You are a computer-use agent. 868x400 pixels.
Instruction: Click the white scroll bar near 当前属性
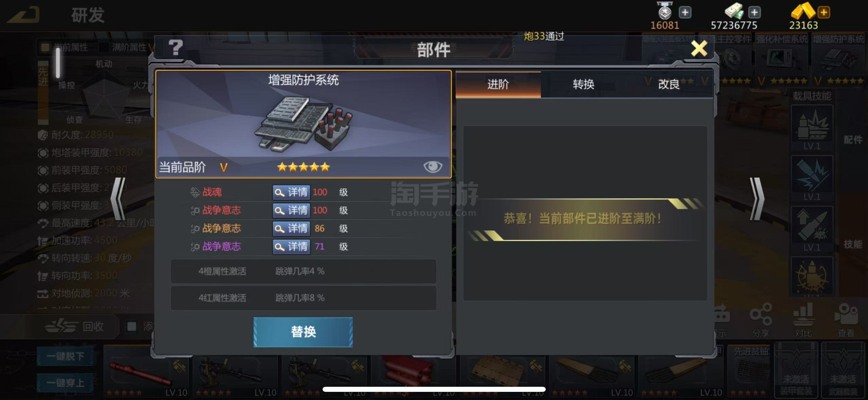coord(58,63)
